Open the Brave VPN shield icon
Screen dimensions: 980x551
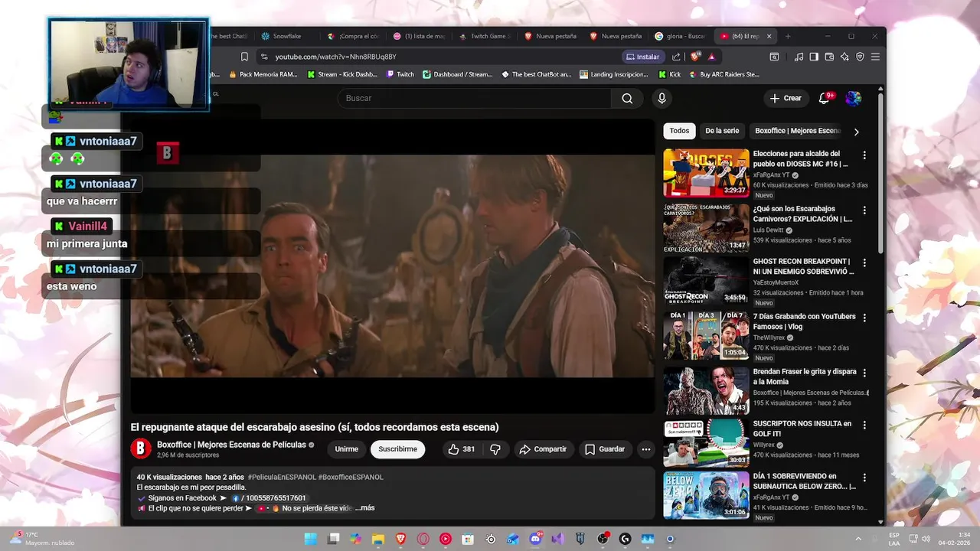click(860, 57)
